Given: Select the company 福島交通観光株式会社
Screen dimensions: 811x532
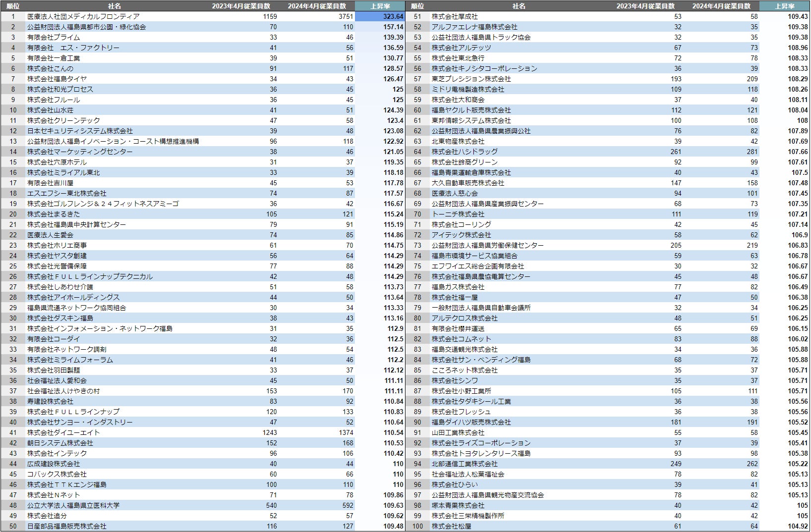Looking at the screenshot, I should coord(464,349).
